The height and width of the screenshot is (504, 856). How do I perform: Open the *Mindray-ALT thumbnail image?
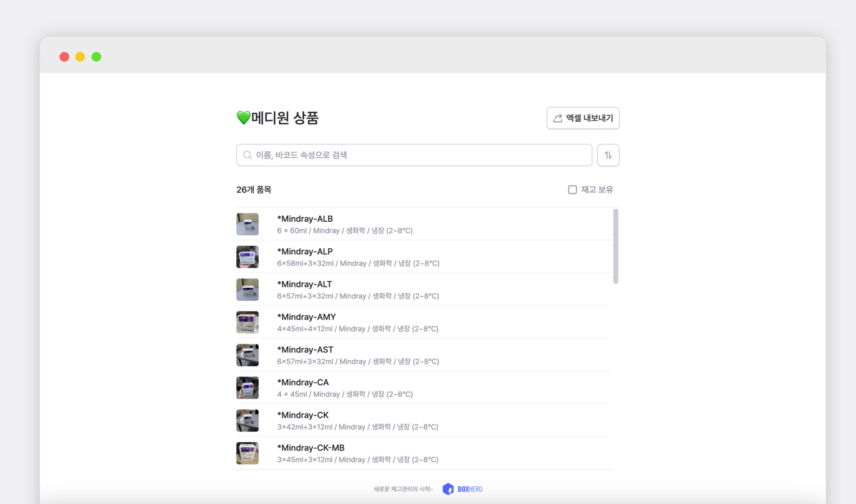(247, 290)
